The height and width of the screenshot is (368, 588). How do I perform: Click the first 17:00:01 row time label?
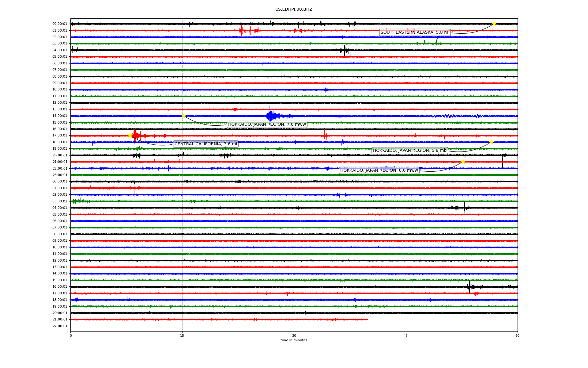point(60,136)
